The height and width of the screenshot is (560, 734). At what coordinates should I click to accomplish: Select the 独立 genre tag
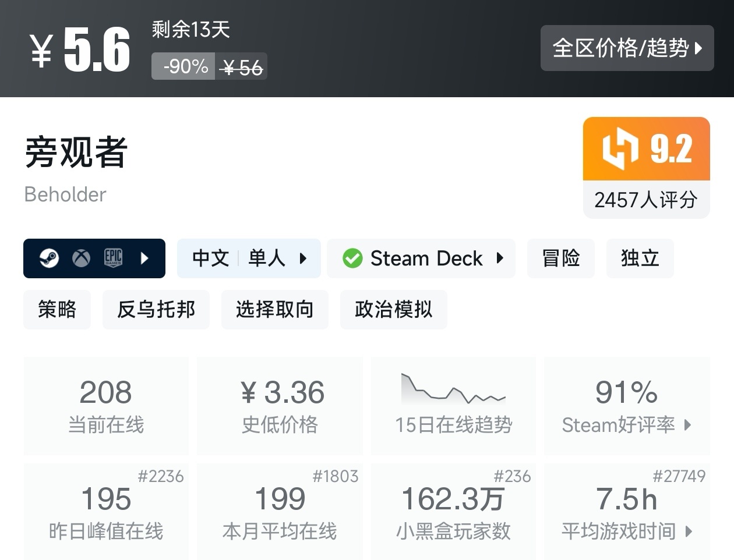click(x=640, y=258)
